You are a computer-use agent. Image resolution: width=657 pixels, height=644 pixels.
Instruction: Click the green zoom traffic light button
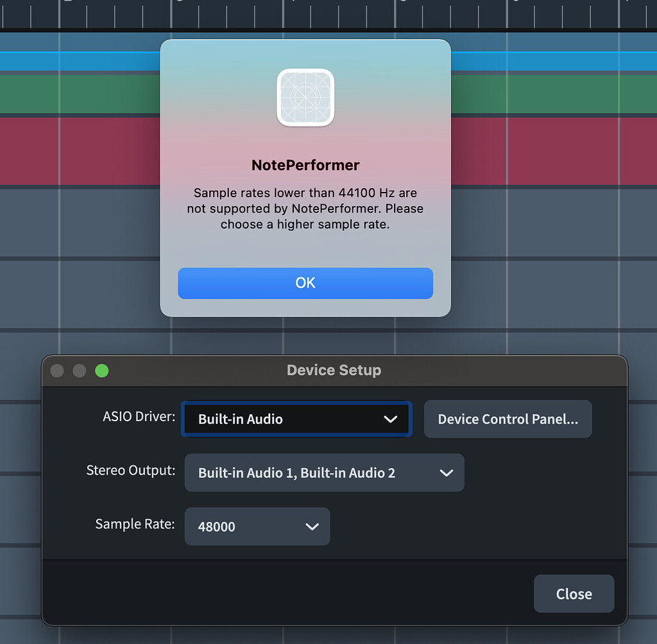pos(101,370)
